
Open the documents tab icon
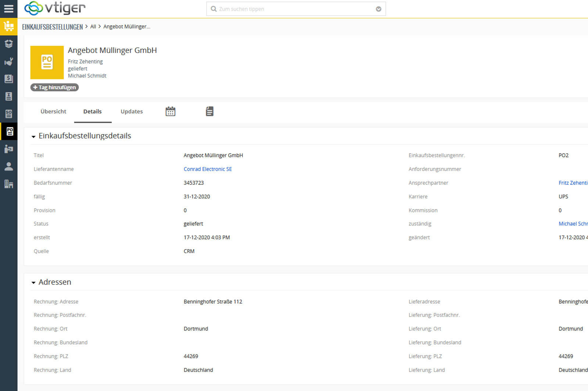pyautogui.click(x=209, y=111)
